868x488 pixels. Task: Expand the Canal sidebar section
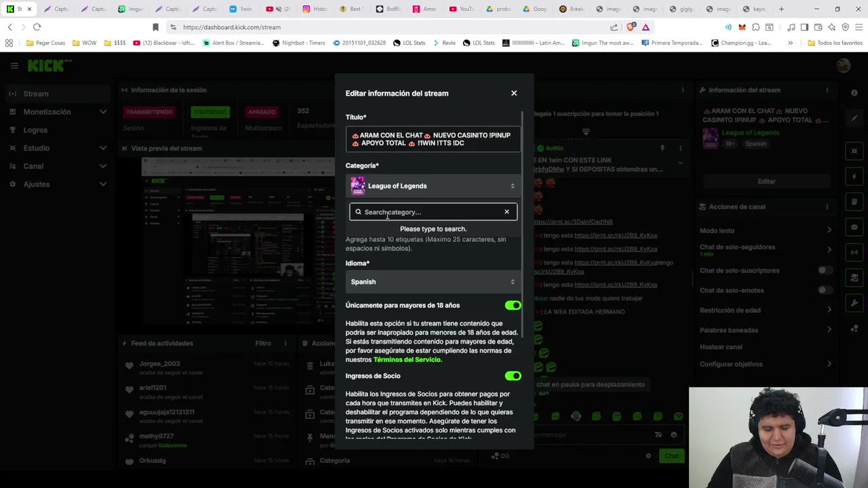[x=58, y=166]
